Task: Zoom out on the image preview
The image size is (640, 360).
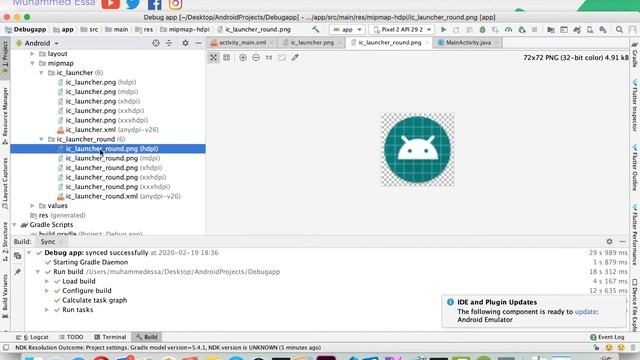Action: [256, 58]
